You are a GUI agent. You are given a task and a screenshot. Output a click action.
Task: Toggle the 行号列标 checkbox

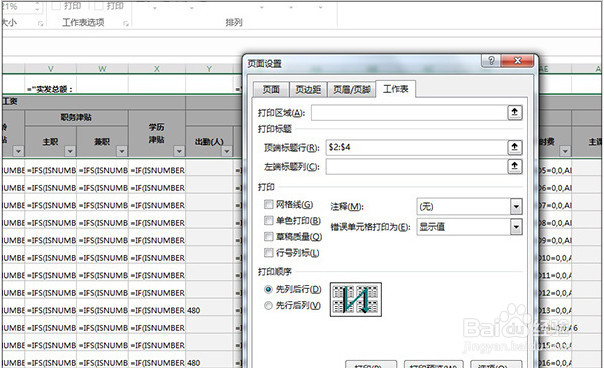tap(268, 253)
